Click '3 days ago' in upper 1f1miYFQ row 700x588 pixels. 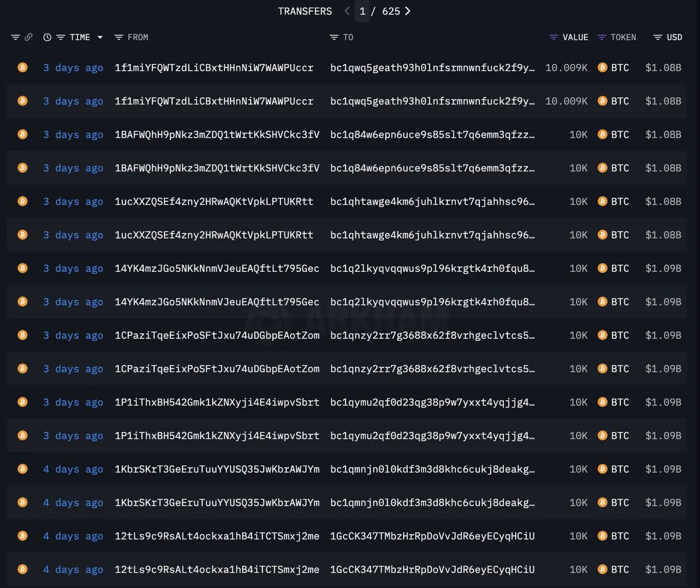click(73, 68)
